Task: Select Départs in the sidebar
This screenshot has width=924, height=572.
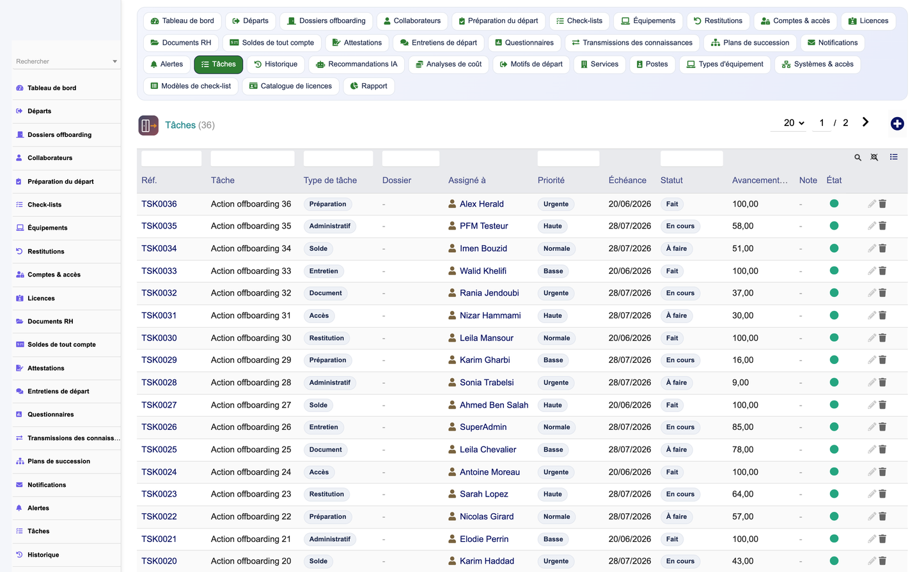Action: [x=67, y=111]
